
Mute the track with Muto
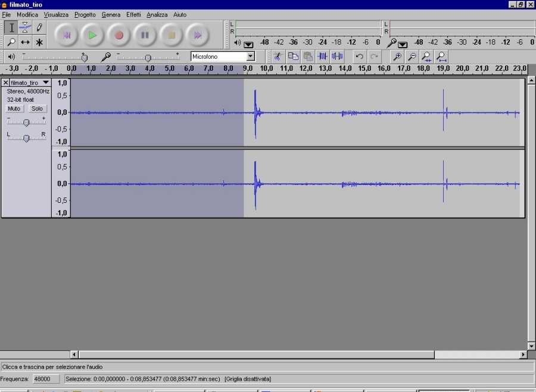coord(14,109)
